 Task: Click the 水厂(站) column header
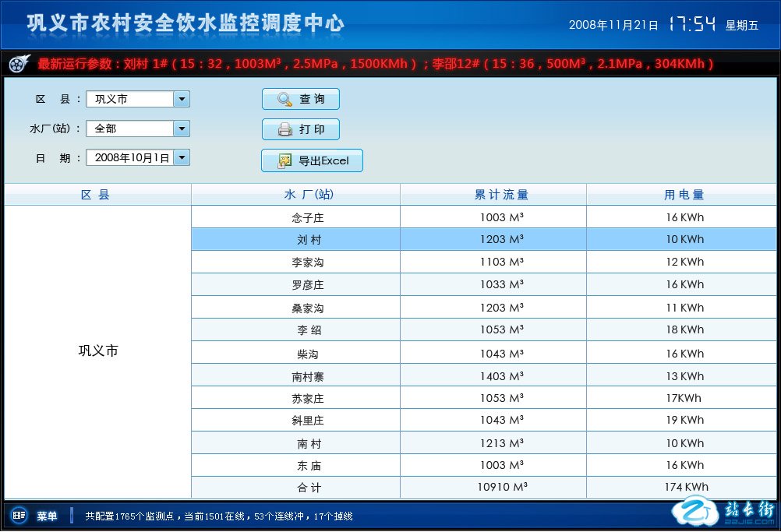click(296, 195)
